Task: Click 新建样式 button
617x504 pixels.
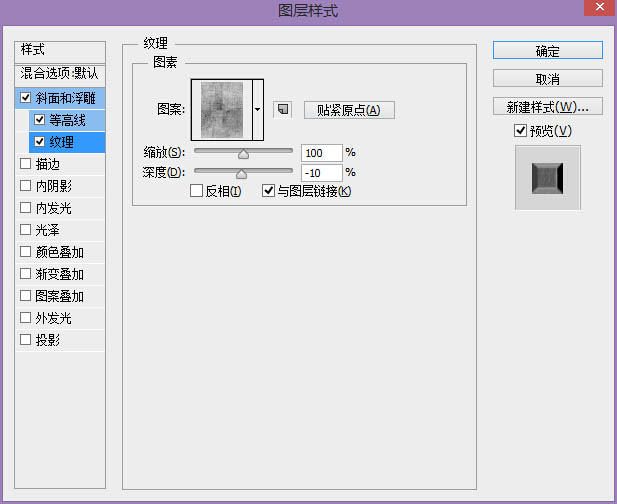Action: click(547, 106)
